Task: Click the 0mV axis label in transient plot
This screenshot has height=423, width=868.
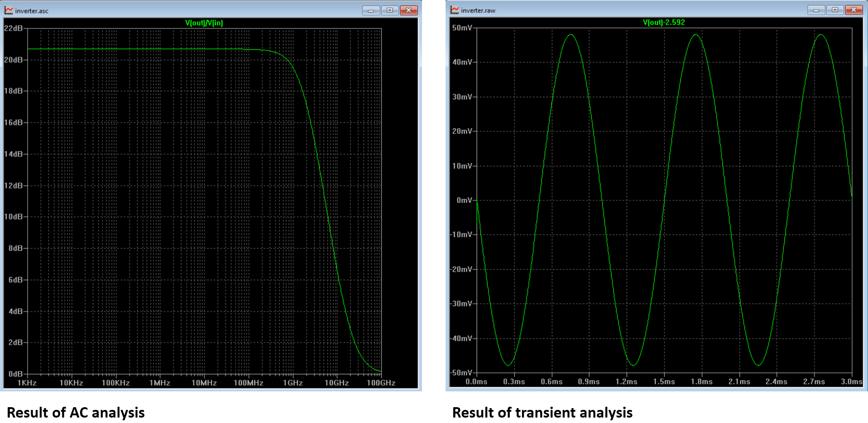Action: 465,200
